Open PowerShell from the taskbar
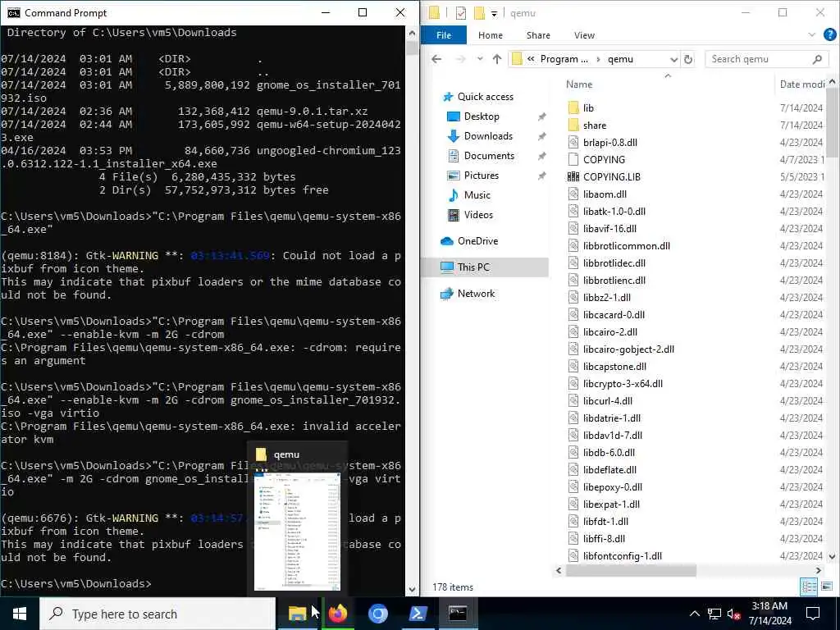Image resolution: width=840 pixels, height=630 pixels. coord(418,614)
